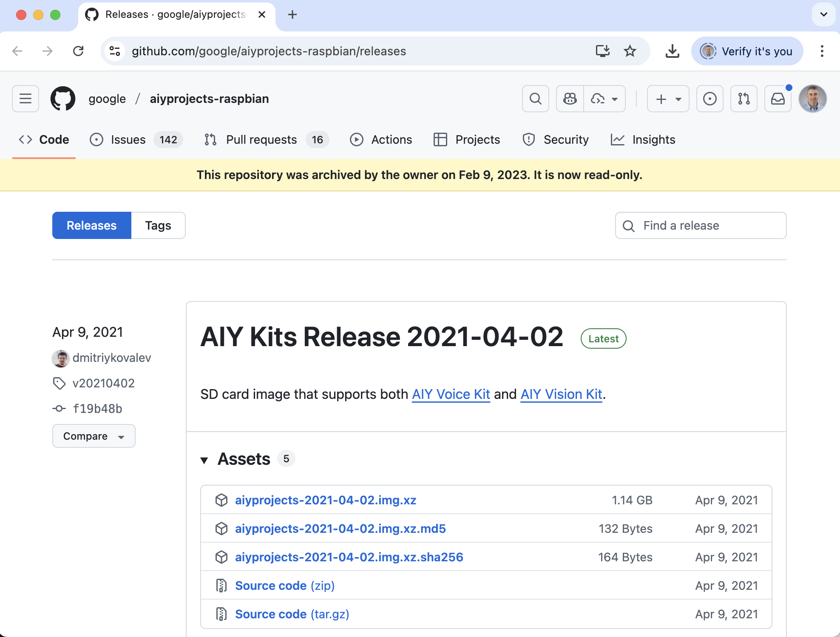Click the Verify it's you button
This screenshot has height=637, width=840.
[747, 51]
